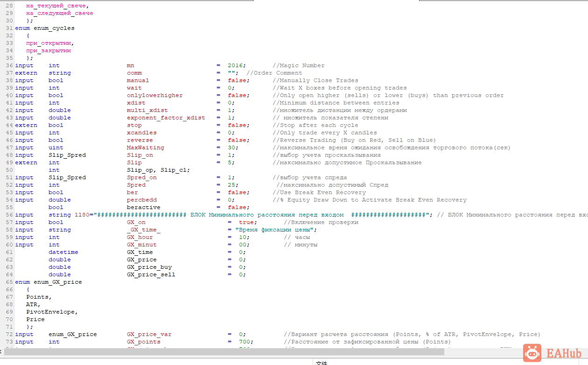The width and height of the screenshot is (588, 365).
Task: Click comment "//Only trade every X candles"
Action: [x=325, y=133]
